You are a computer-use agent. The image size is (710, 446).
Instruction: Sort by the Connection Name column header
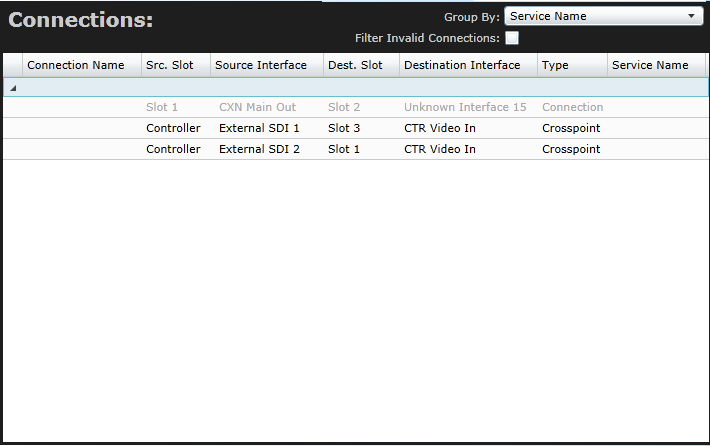pyautogui.click(x=82, y=65)
